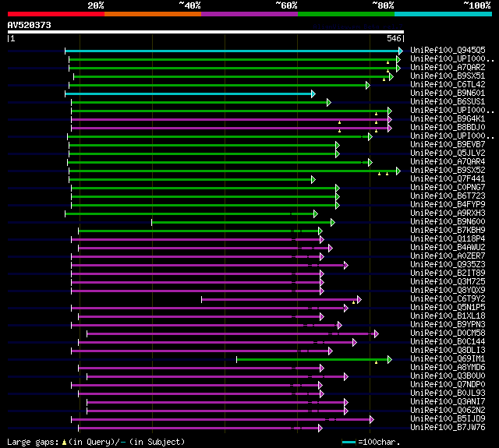This screenshot has height=448, width=499.
Task: Select the UniRef100_B1XL18 label
Action: coord(448,316)
